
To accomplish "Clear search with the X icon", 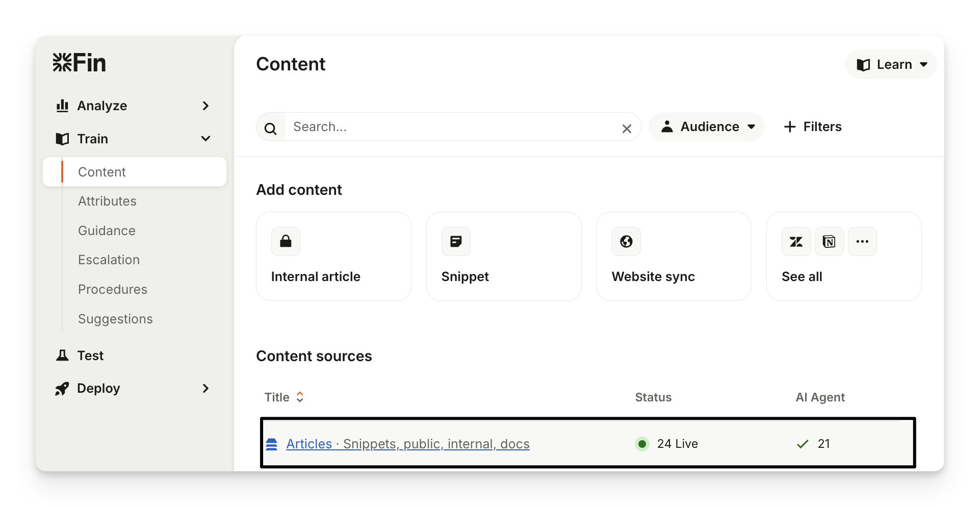I will [x=627, y=129].
